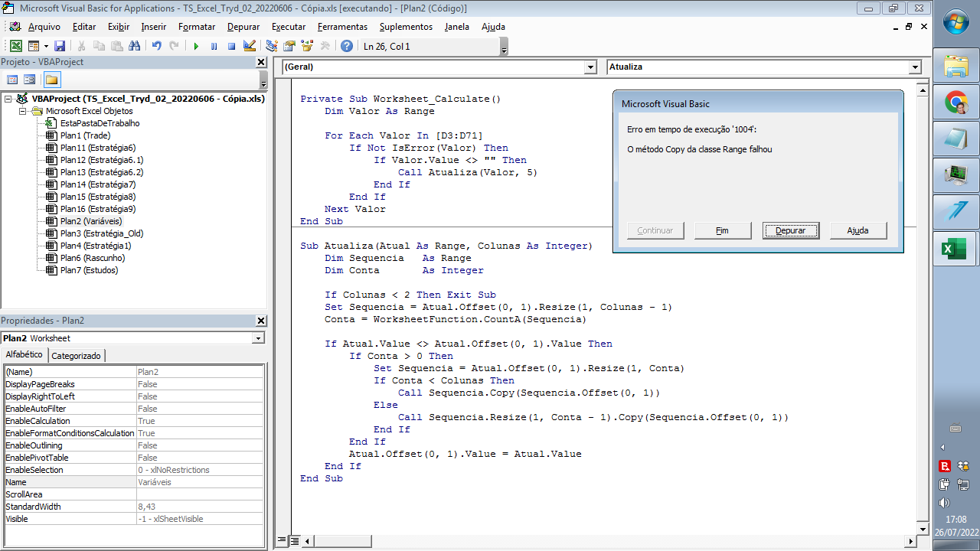This screenshot has height=551, width=980.
Task: Click the StandardWidth value 8,43
Action: tap(200, 507)
